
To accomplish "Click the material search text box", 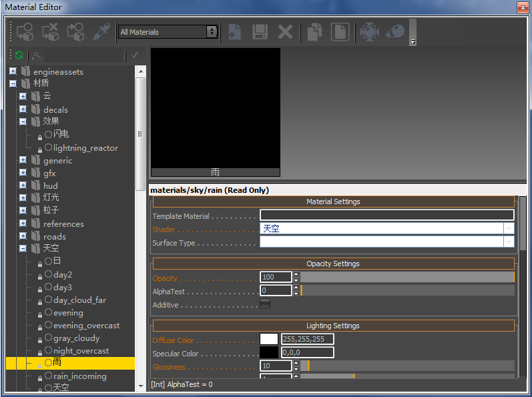I will tap(83, 55).
